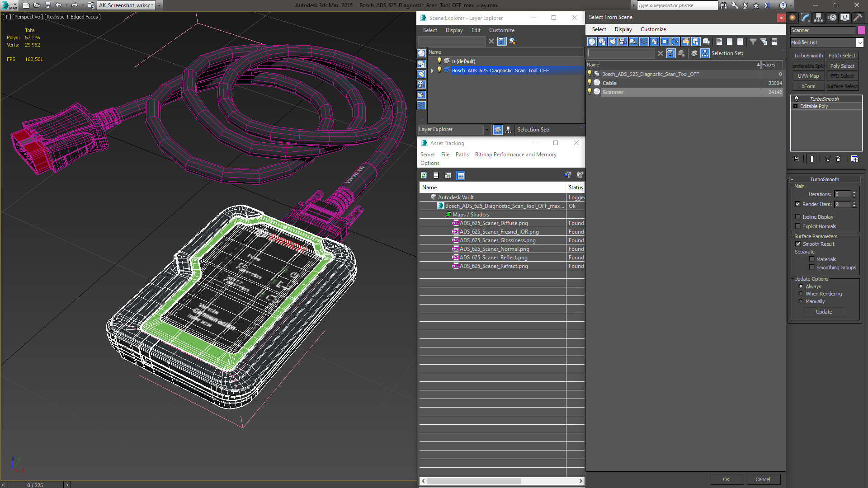
Task: Open Bitmap Performance and Memory menu
Action: 515,155
